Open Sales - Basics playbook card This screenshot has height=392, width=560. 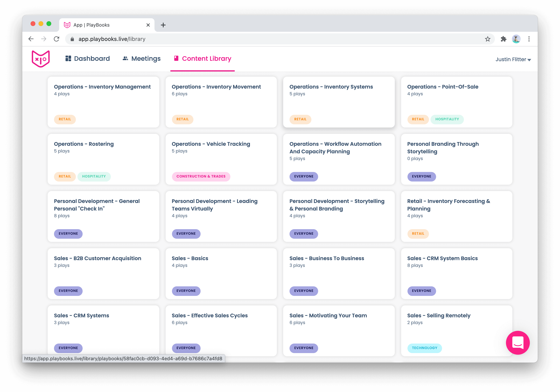190,258
